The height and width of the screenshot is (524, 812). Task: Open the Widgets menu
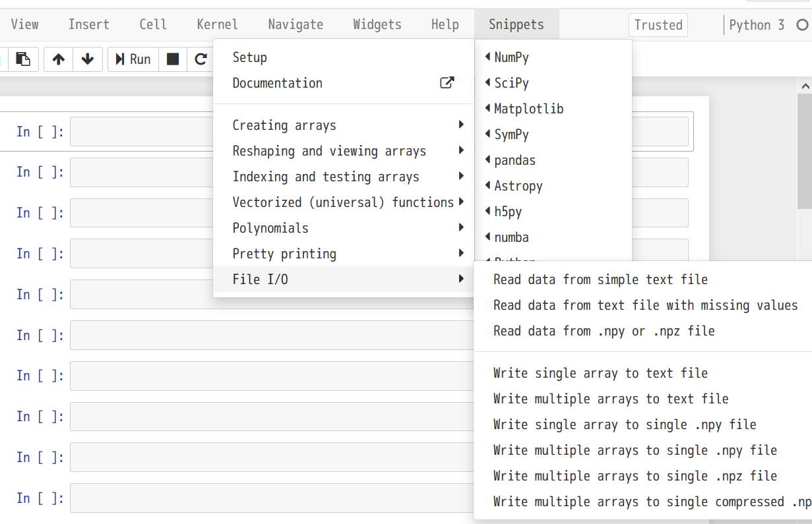377,25
